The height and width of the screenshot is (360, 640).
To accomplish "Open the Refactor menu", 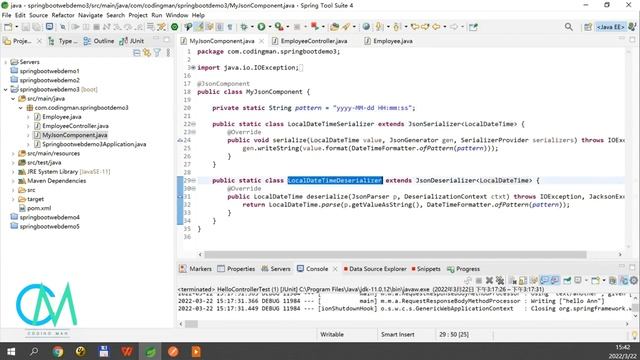I will point(63,15).
